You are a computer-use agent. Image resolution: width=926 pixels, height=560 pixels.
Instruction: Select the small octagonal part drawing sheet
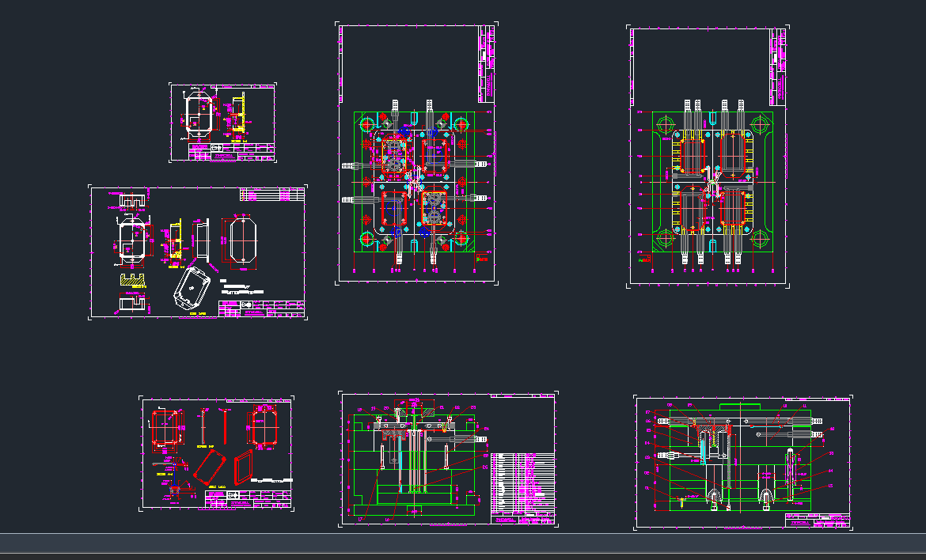(222, 122)
